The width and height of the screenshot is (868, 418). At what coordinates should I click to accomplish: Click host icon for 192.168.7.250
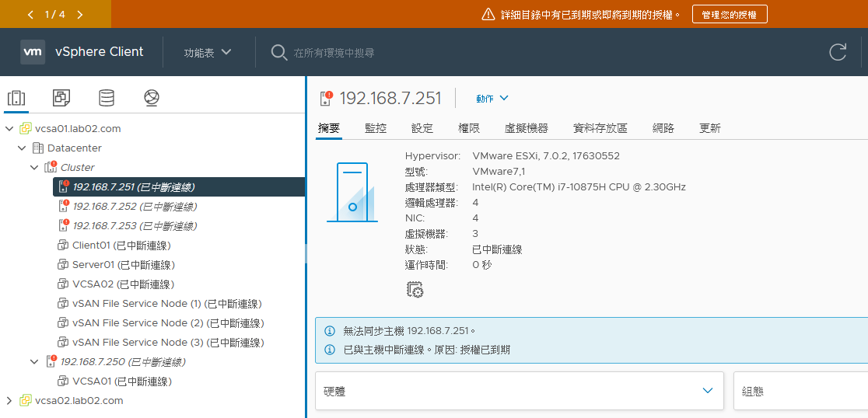(x=51, y=361)
